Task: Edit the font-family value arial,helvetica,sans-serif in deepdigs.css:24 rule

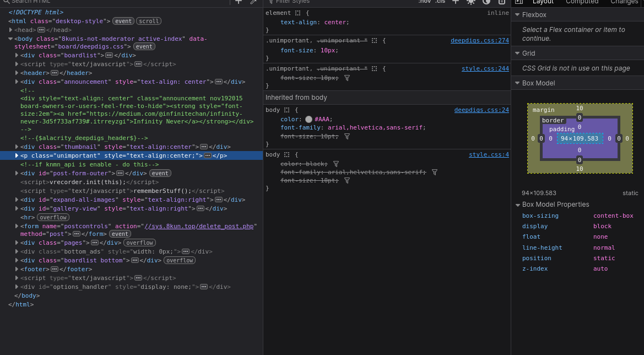Action: pyautogui.click(x=375, y=128)
